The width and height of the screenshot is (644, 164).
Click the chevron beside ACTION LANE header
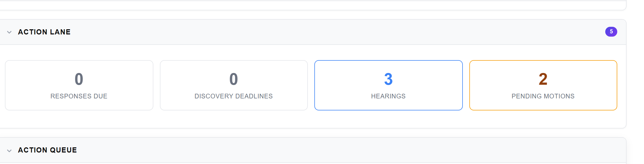coord(9,32)
